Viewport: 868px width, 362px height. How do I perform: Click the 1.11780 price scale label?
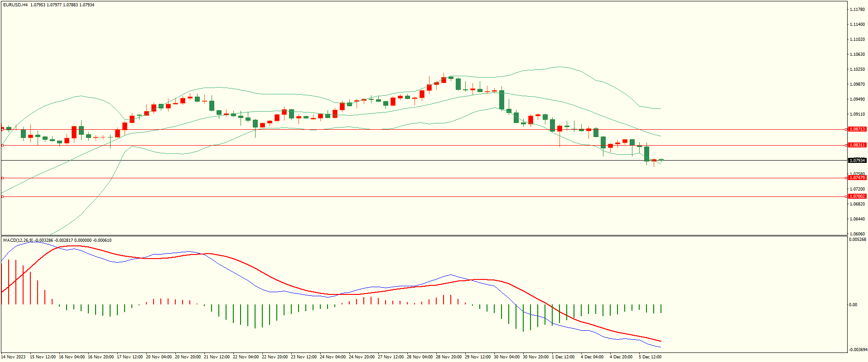857,10
